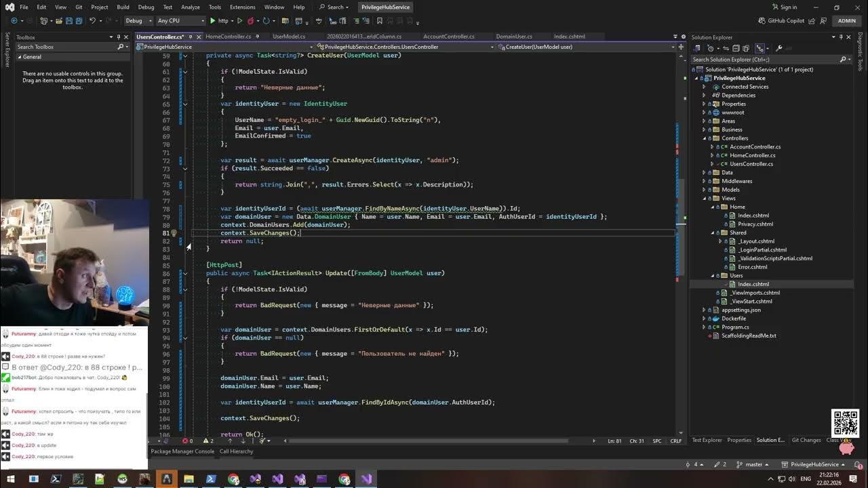868x488 pixels.
Task: Select Program.cs in Solution Explorer
Action: [735, 327]
